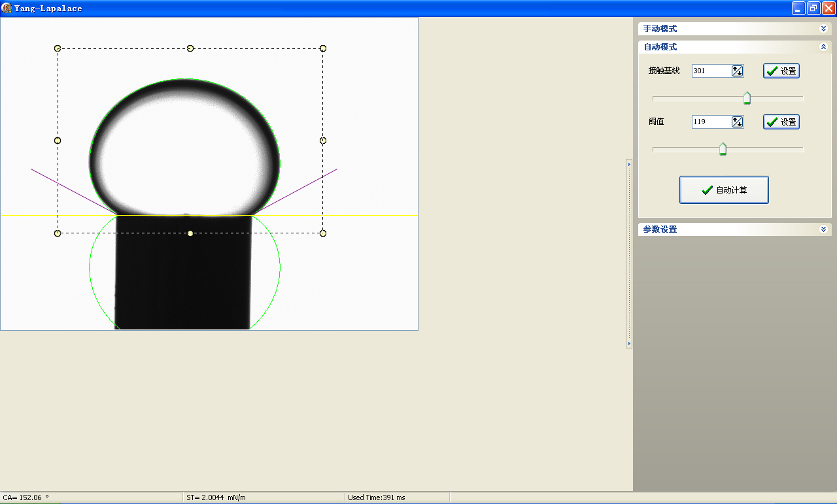Click the 接触基线 slider thumb
837x504 pixels.
pos(747,98)
